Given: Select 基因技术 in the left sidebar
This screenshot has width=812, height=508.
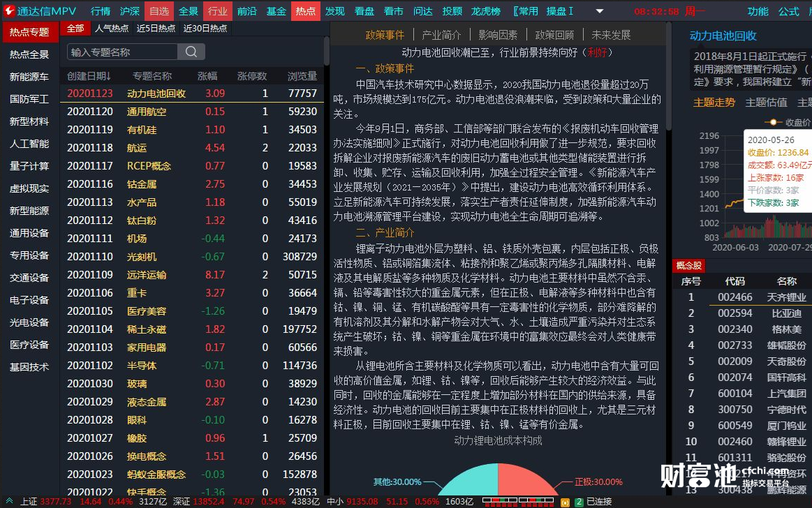Looking at the screenshot, I should [29, 367].
